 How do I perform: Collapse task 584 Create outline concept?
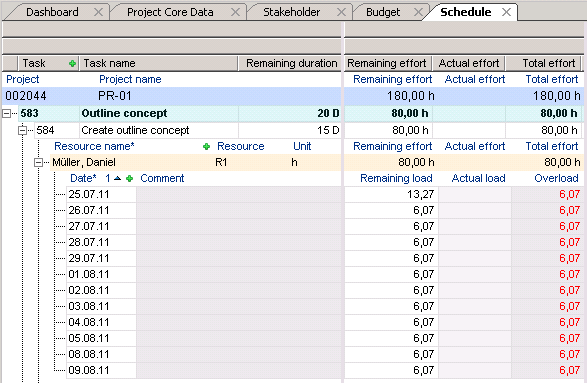[22, 130]
